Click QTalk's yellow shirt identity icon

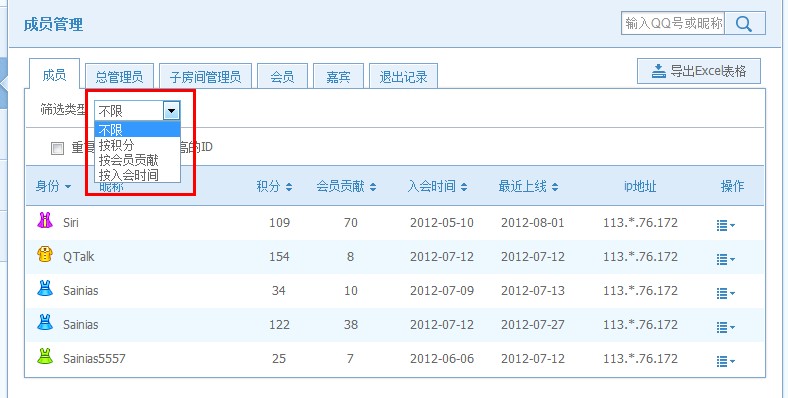[45, 254]
